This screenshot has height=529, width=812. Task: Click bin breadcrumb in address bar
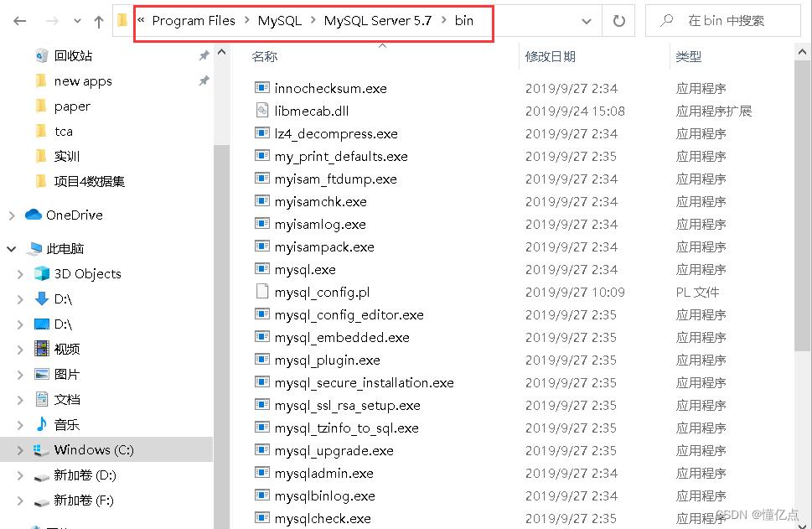(464, 21)
